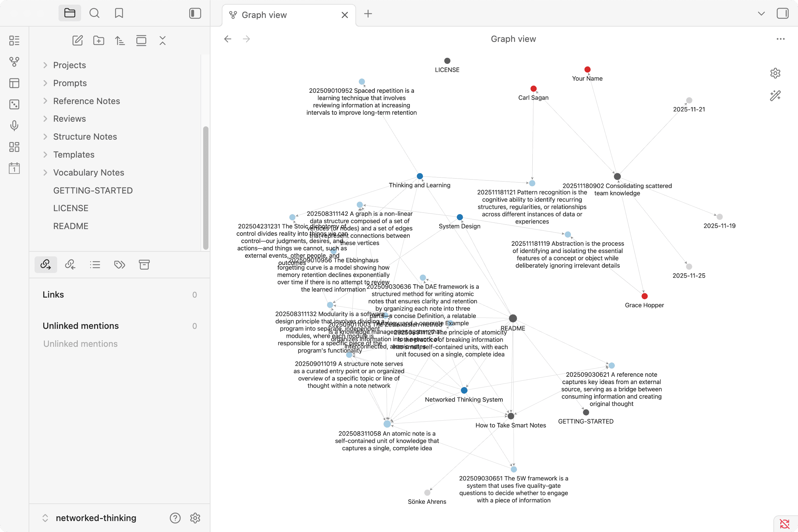The height and width of the screenshot is (532, 798).
Task: Check the sync status icon
Action: coord(784,523)
